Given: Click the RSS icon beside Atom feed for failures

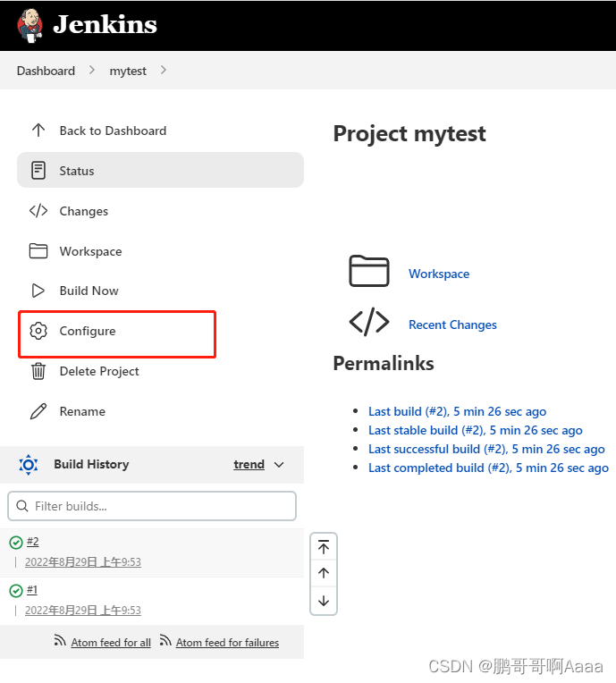Looking at the screenshot, I should (165, 640).
